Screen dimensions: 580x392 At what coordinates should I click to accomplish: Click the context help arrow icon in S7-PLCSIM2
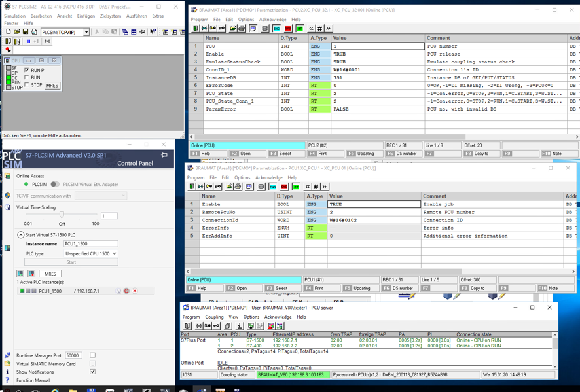pyautogui.click(x=153, y=32)
